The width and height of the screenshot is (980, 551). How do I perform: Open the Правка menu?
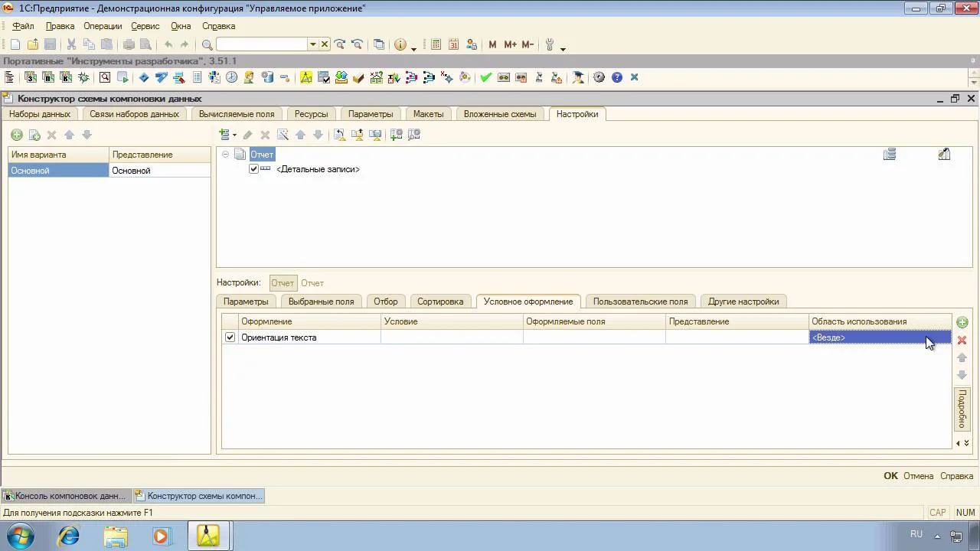60,26
